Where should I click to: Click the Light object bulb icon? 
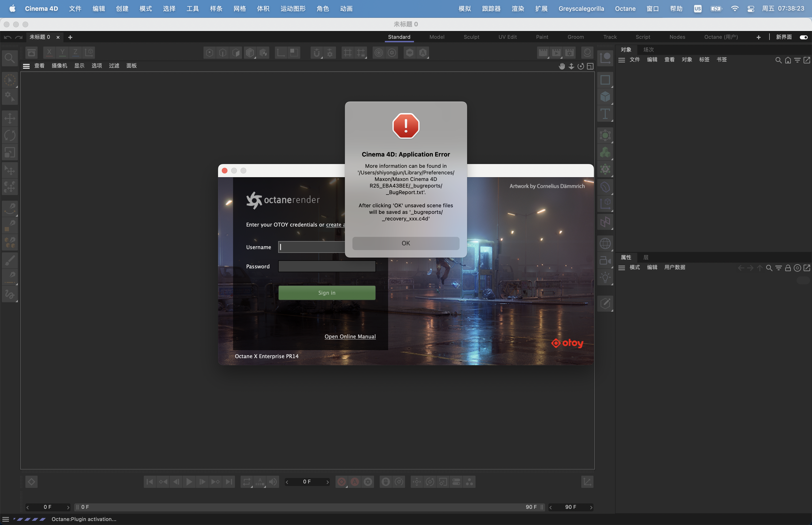click(x=605, y=278)
